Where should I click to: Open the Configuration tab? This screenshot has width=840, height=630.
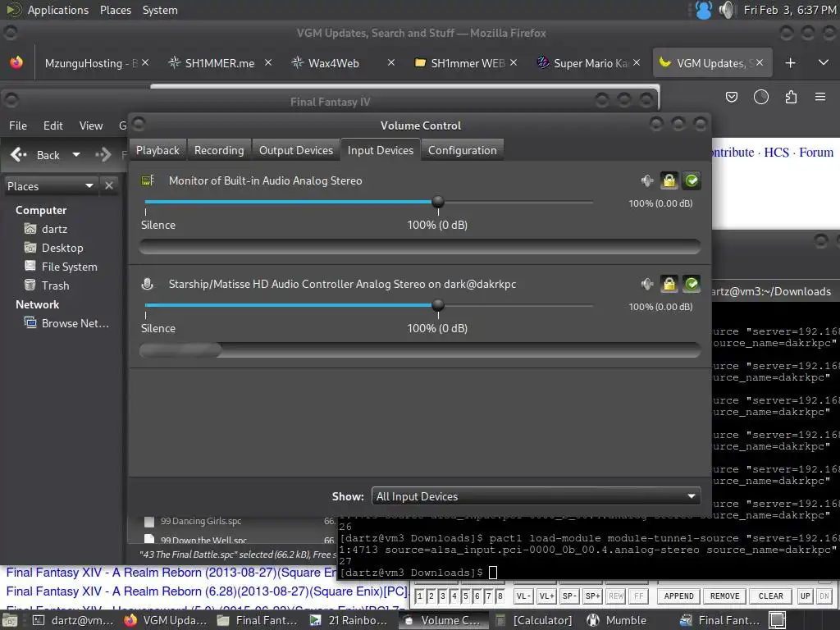coord(463,151)
